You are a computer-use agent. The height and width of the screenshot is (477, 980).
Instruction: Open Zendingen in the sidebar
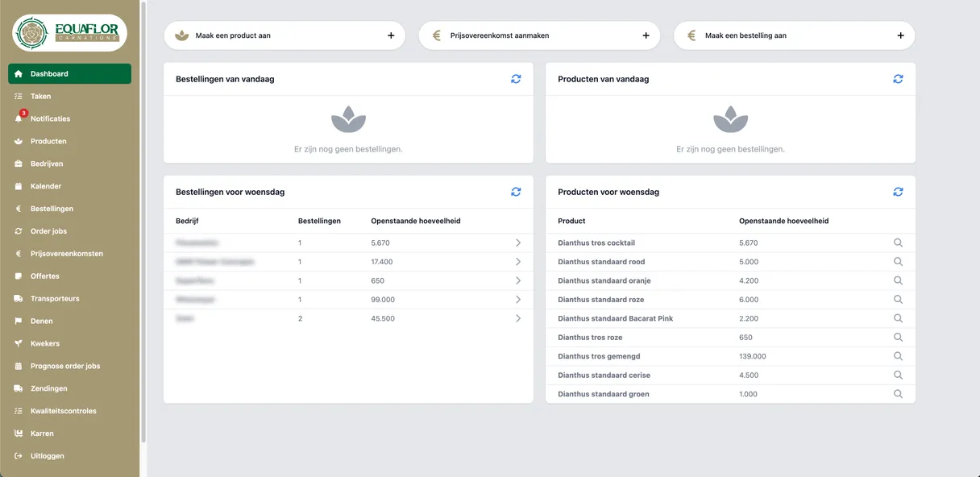click(70, 388)
